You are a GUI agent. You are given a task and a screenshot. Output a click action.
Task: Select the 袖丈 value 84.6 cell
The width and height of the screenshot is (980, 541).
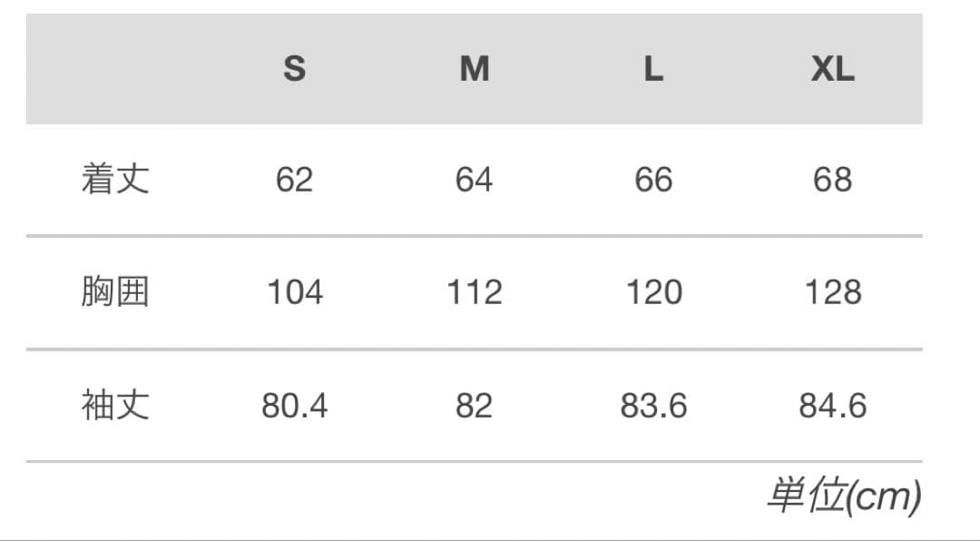832,406
